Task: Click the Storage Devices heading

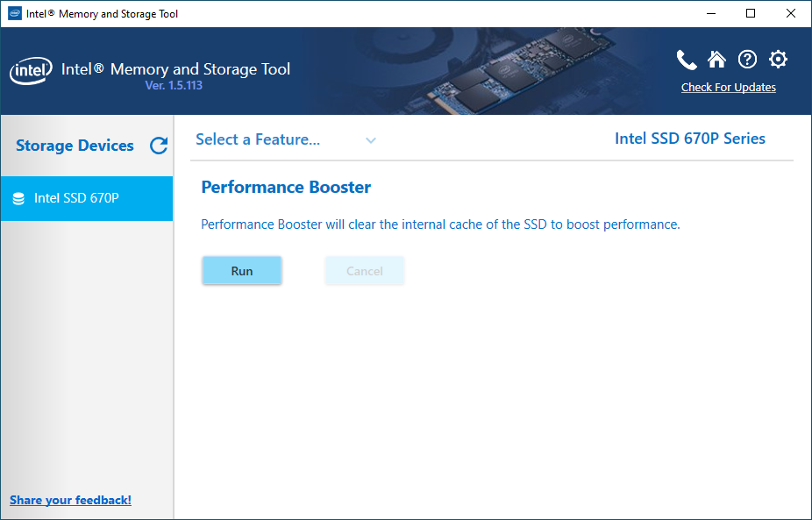Action: (75, 146)
